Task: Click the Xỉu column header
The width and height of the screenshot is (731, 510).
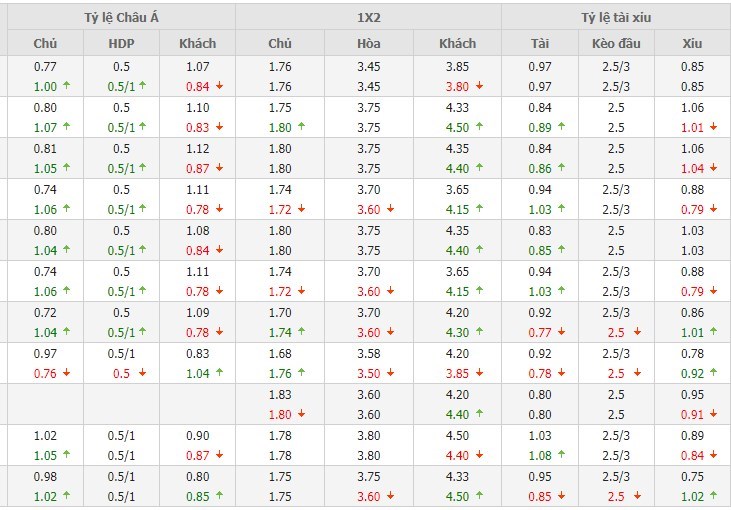Action: pos(692,43)
